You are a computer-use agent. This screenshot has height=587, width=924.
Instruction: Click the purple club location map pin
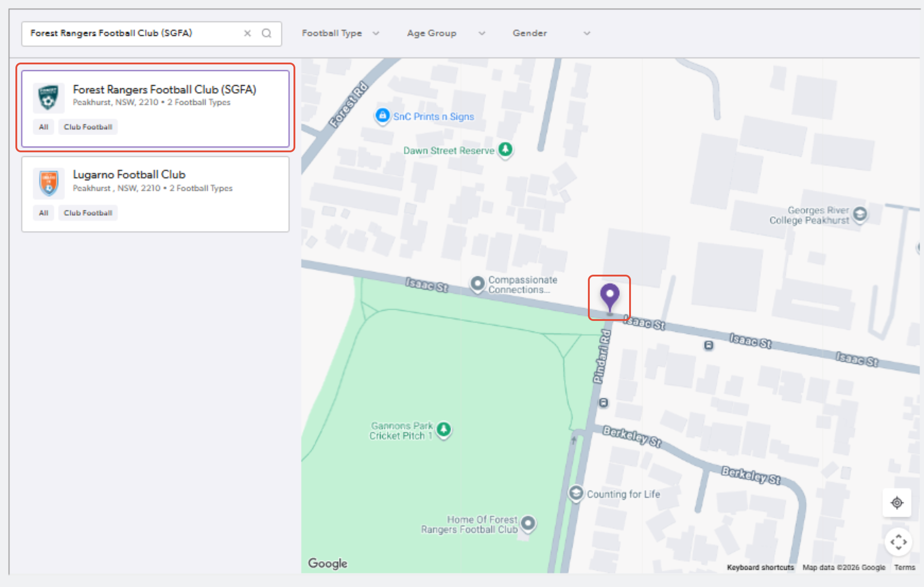click(x=610, y=297)
